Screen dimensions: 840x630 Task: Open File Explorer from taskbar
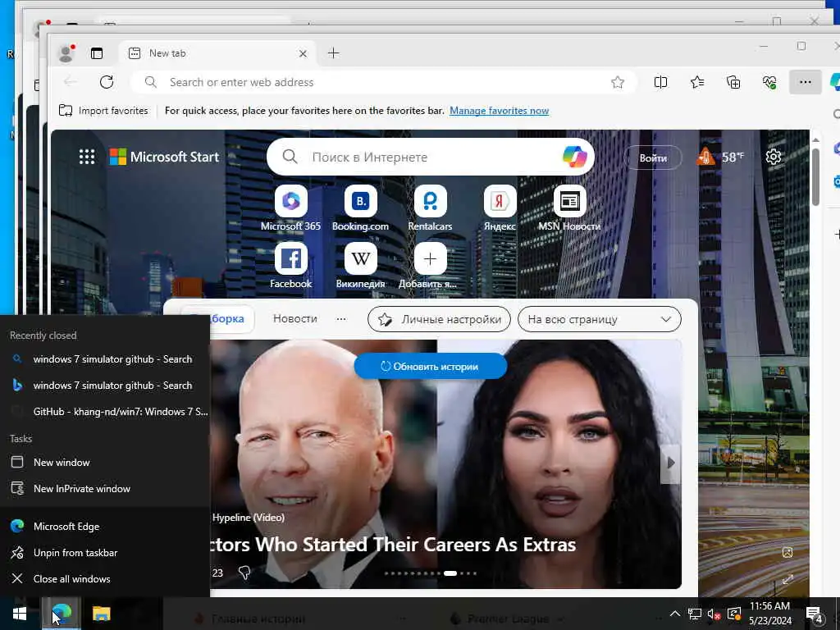(101, 614)
